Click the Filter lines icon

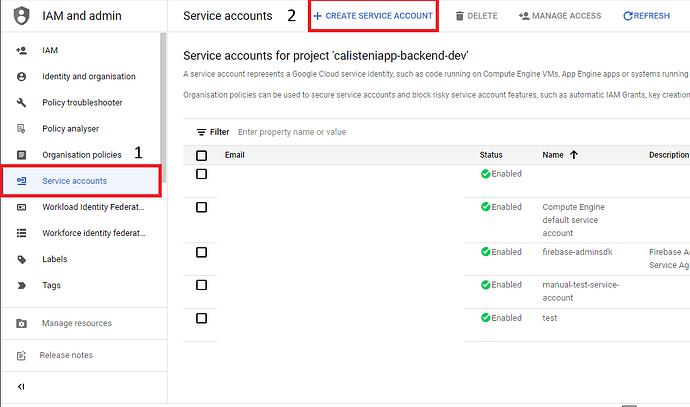pos(201,132)
